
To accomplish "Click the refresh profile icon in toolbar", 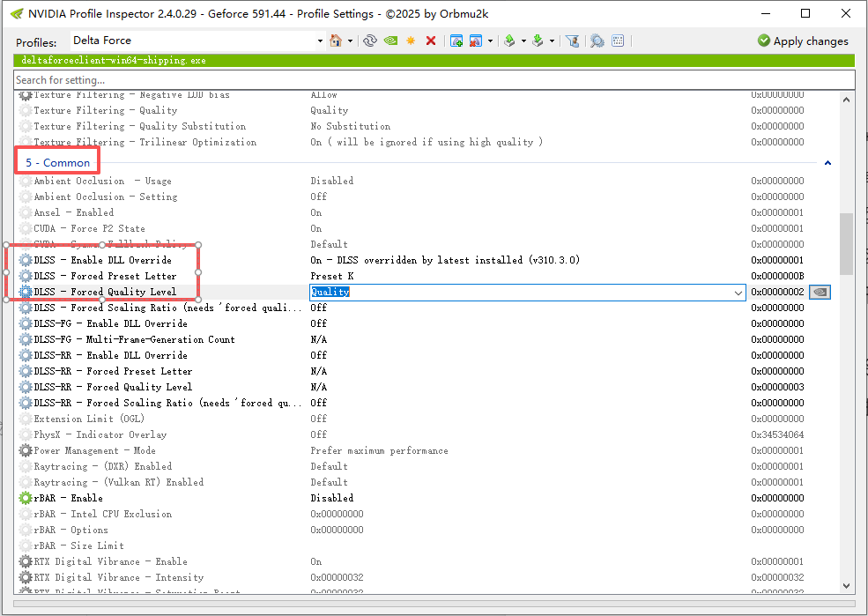I will [x=370, y=41].
